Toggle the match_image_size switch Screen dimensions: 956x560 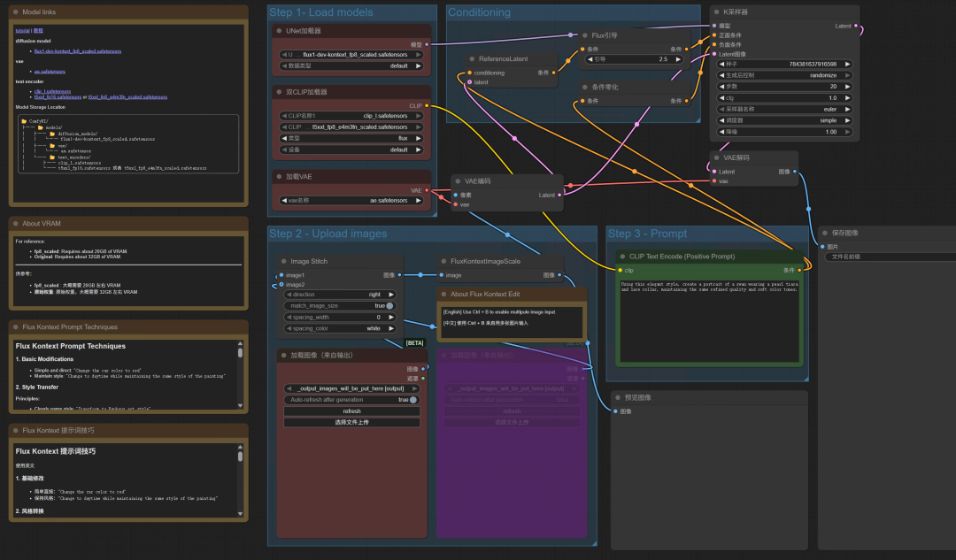pyautogui.click(x=389, y=305)
